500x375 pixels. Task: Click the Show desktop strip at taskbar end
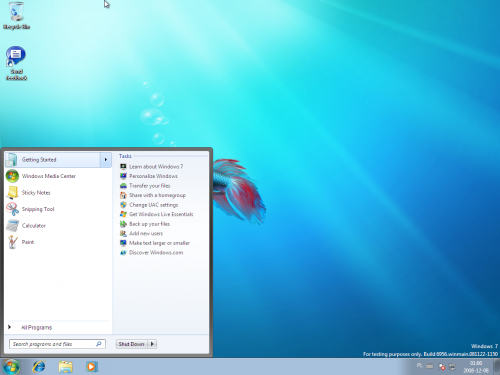(x=496, y=367)
